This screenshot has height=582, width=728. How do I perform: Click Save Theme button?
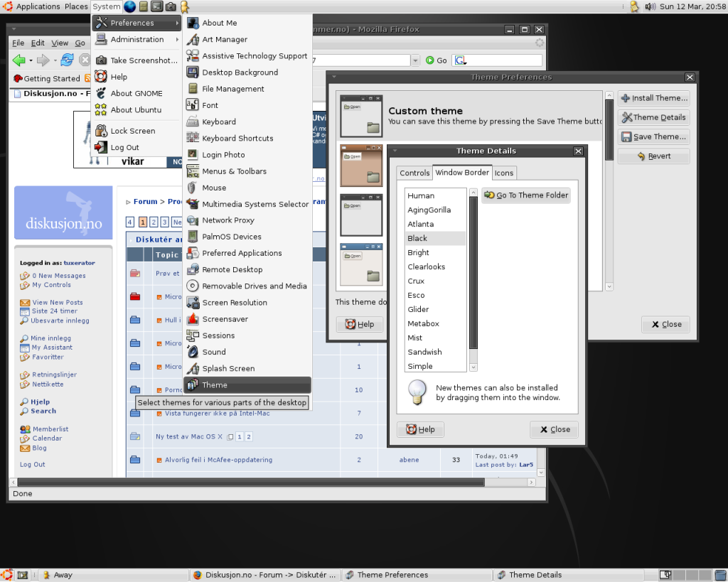point(654,137)
